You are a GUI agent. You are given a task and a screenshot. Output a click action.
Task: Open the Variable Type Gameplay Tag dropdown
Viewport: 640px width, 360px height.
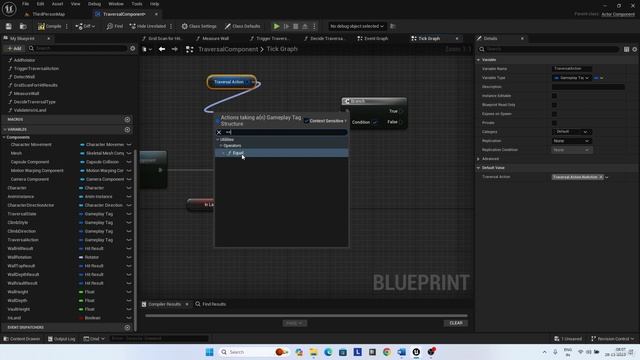(571, 78)
